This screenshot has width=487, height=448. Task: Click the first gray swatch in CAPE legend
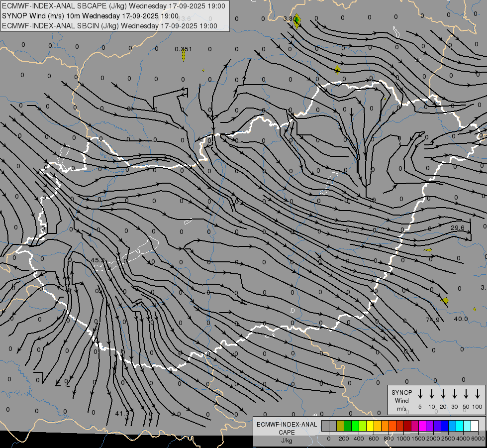click(325, 426)
